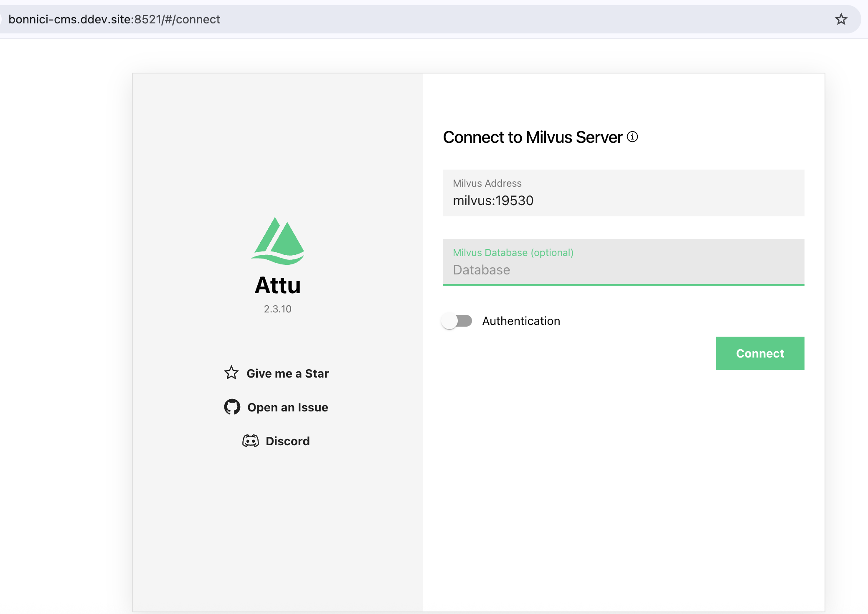Toggle Authentication off after enabling

457,321
